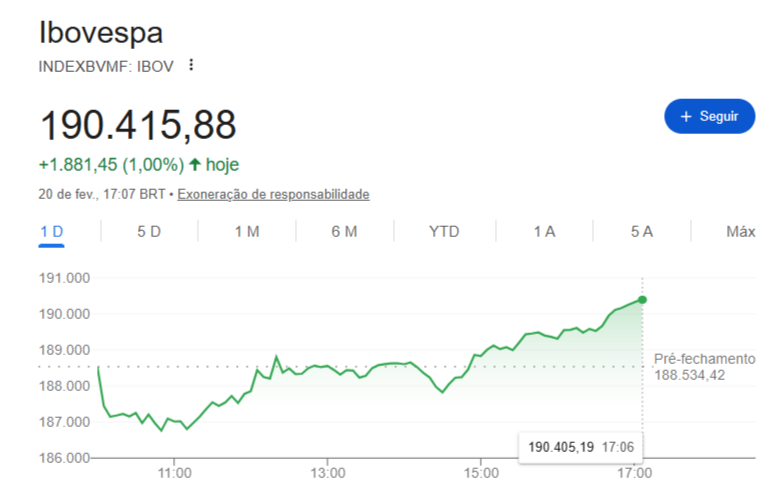Show the 1 M chart range
Screen dimensions: 772x497
[247, 232]
